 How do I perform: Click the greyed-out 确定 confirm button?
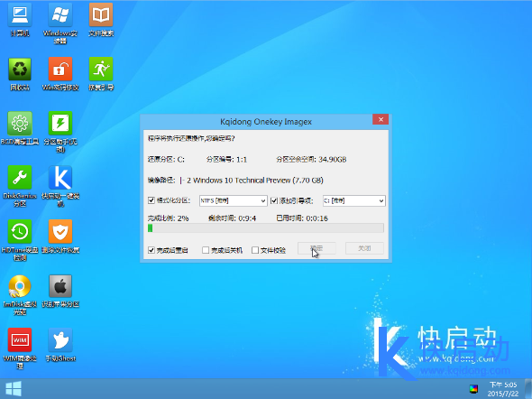[316, 248]
